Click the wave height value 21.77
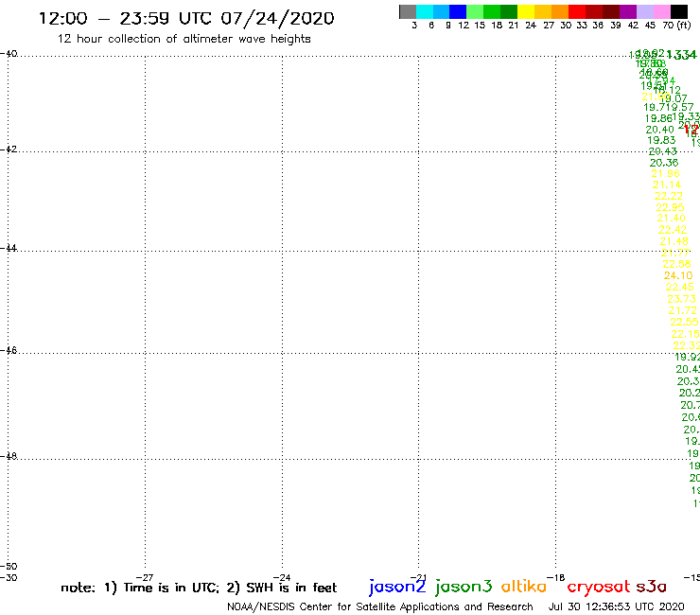Image resolution: width=700 pixels, height=615 pixels. [675, 253]
